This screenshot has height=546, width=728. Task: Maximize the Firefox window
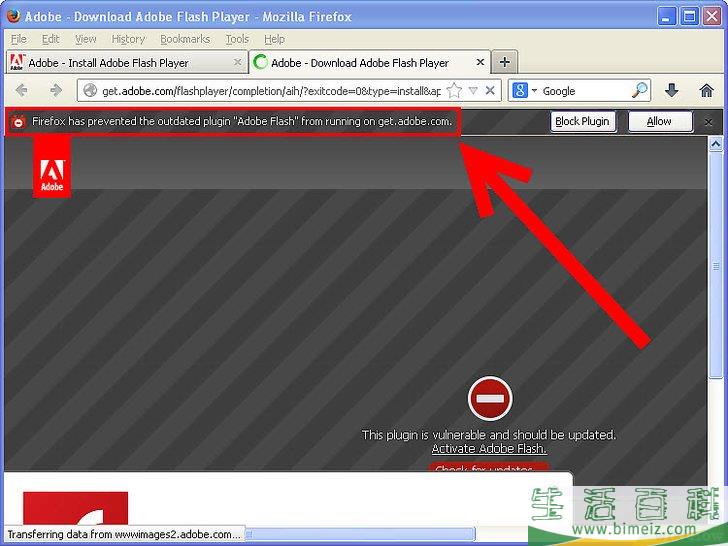[x=689, y=17]
